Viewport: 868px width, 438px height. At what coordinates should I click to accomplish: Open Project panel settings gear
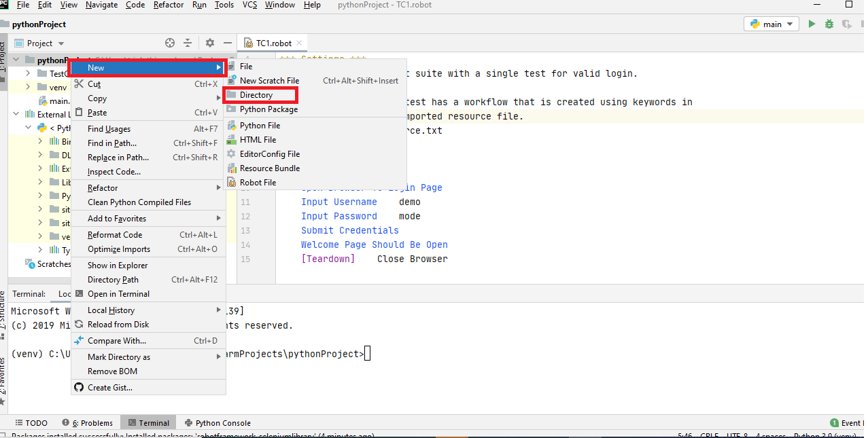coord(210,43)
